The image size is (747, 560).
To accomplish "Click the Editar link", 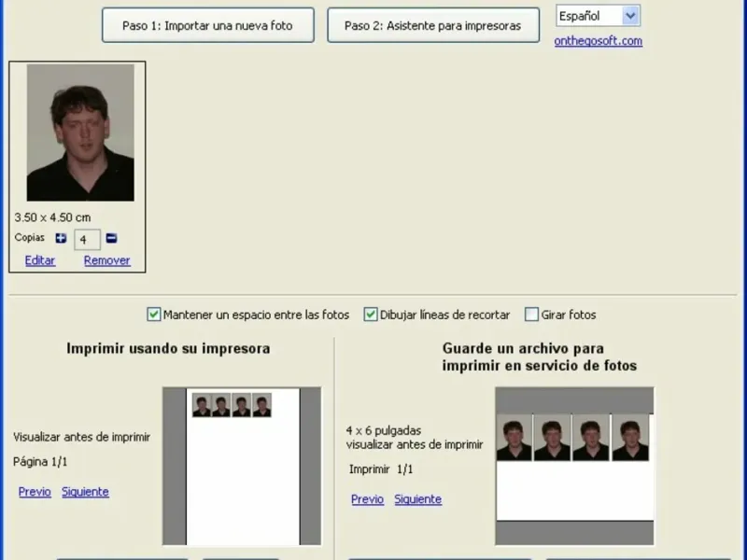I will click(40, 260).
